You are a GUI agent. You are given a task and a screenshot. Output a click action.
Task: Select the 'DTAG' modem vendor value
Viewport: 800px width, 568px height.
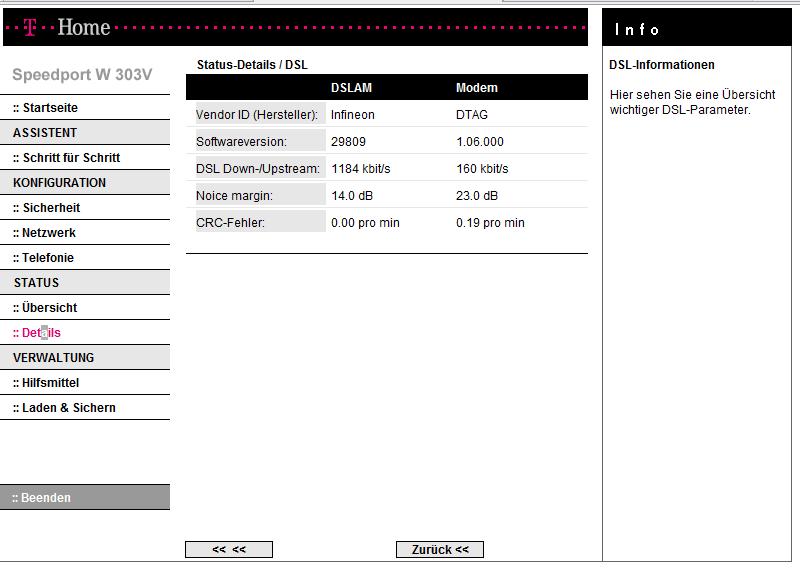[x=471, y=115]
